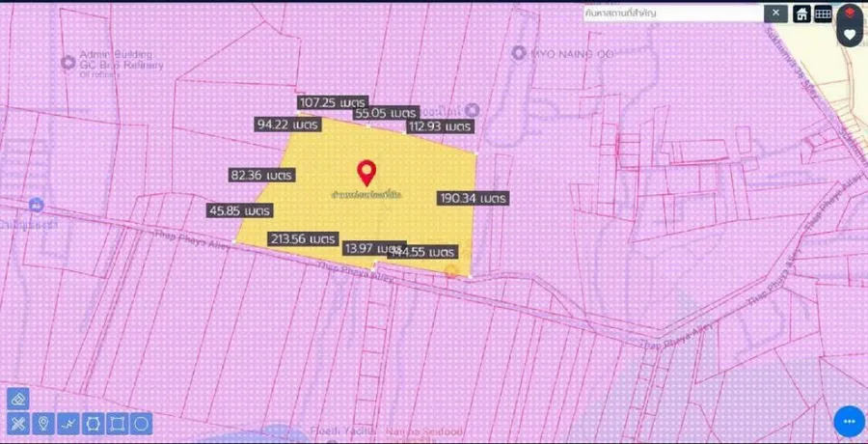
Task: Click the heart favorites icon
Action: (x=849, y=35)
